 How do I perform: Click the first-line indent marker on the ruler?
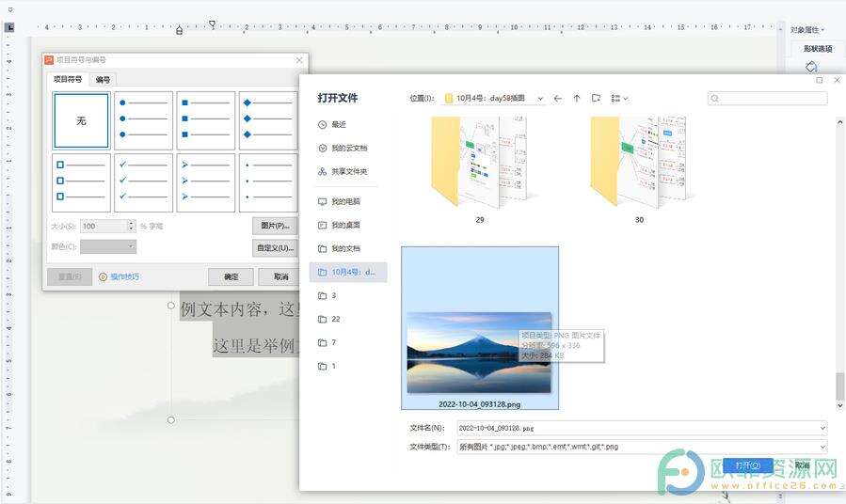coord(213,24)
